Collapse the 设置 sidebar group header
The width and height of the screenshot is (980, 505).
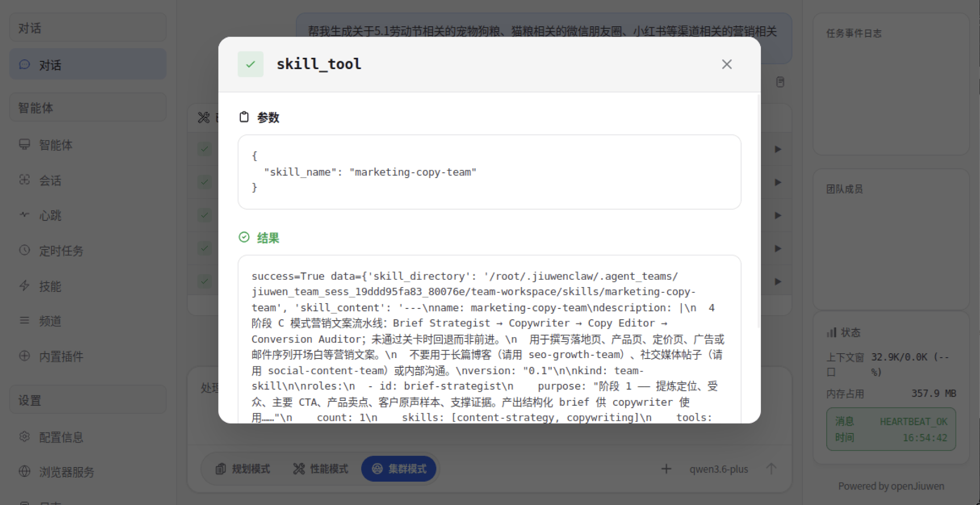(x=88, y=400)
